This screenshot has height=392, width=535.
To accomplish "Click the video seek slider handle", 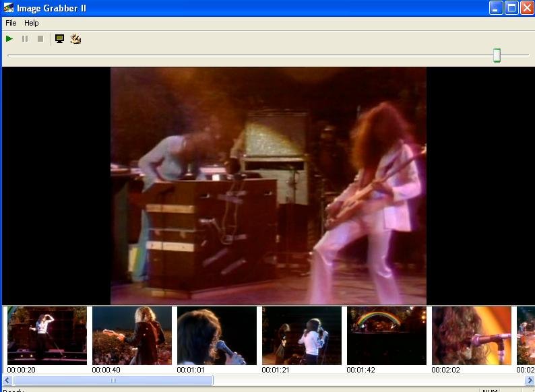I will 497,55.
